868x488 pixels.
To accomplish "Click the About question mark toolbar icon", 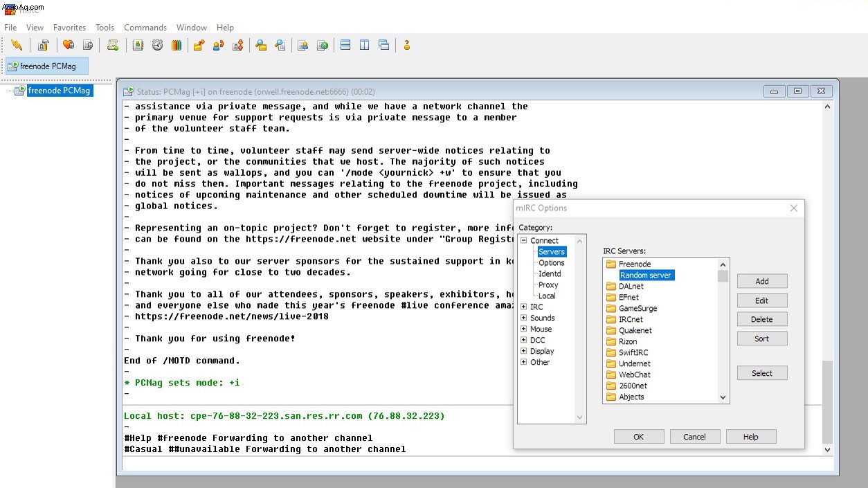I will [x=407, y=46].
